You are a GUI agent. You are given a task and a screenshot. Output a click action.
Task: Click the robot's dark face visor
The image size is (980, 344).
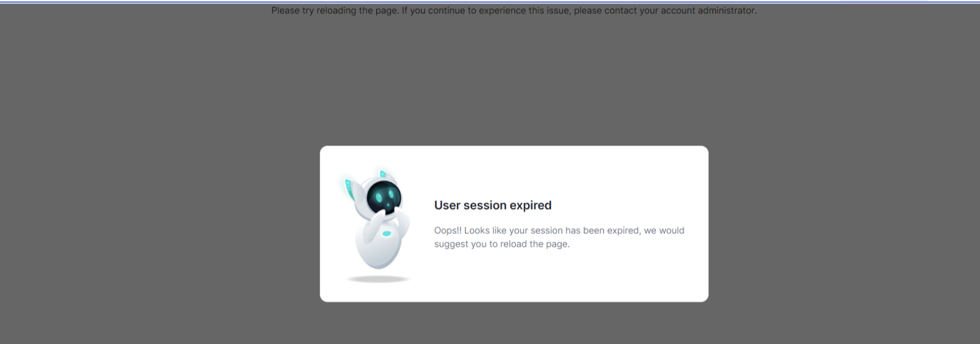point(384,198)
